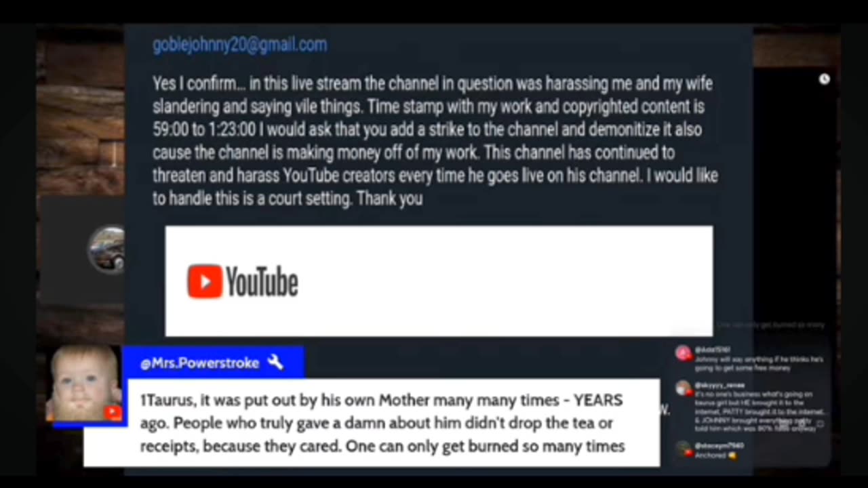Open the @skyyyy_renee username in chat
This screenshot has width=868, height=488.
coord(719,385)
